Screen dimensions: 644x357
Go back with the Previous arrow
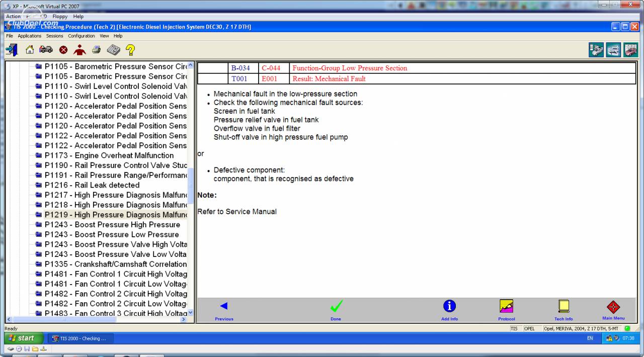click(x=224, y=310)
